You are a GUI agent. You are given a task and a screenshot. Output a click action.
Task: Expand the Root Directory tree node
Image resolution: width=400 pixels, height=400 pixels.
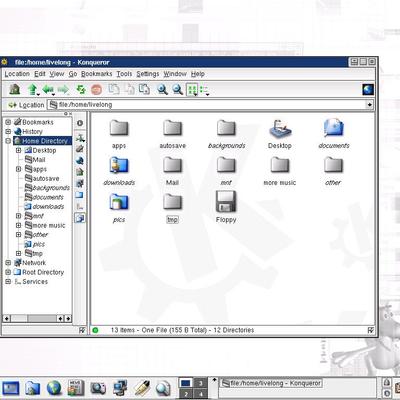[x=8, y=272]
